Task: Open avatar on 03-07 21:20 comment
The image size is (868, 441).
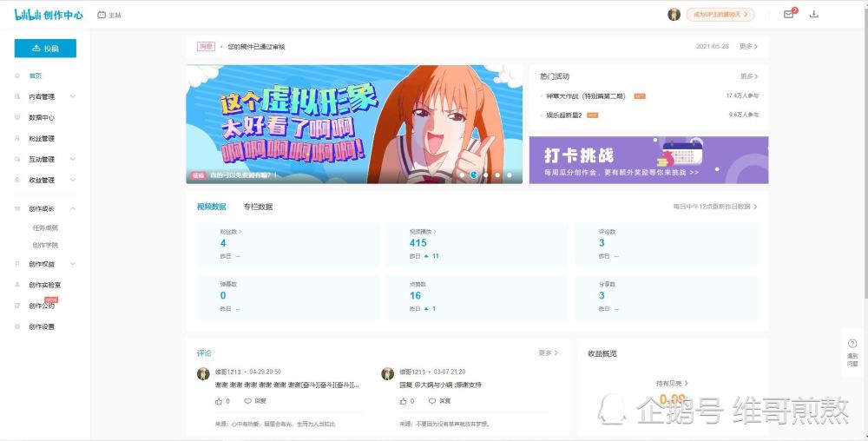Action: [387, 373]
